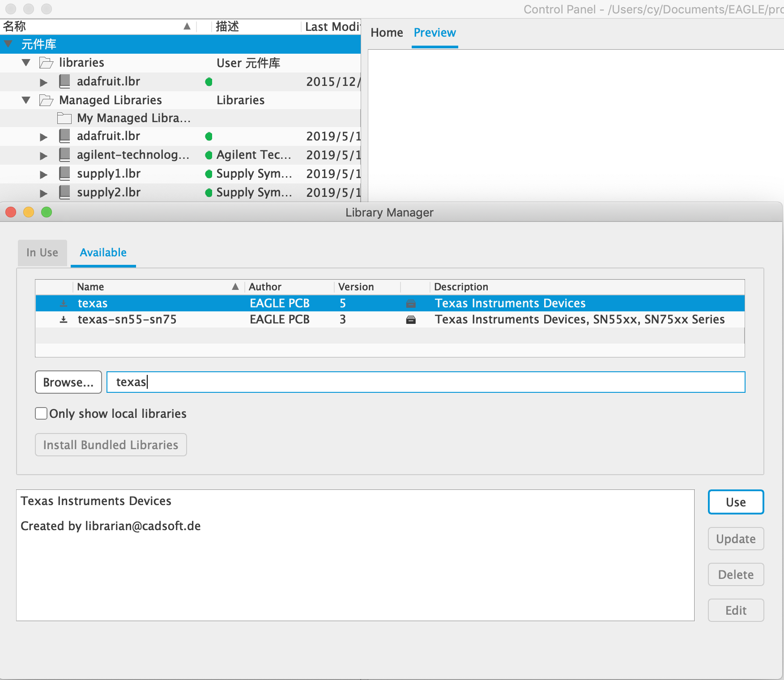Toggle the in-use dot for supply1.lbr
This screenshot has height=680, width=784.
click(209, 174)
